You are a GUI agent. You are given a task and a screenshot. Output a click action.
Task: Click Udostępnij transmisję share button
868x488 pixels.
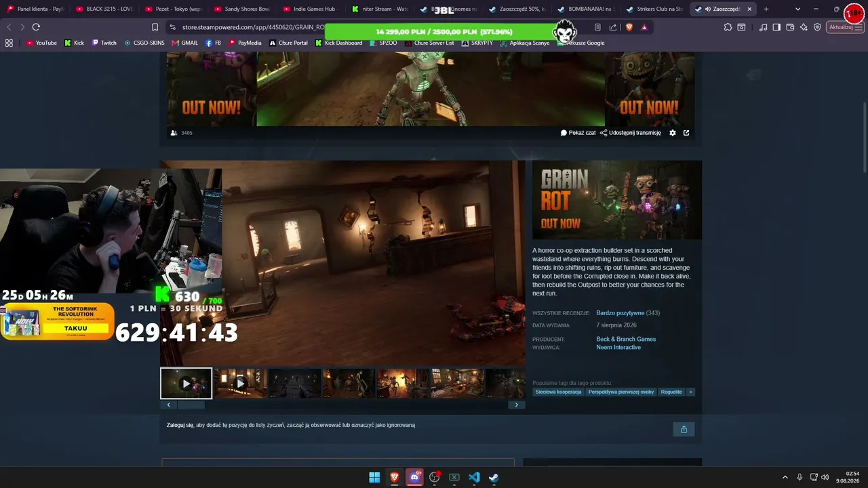tap(631, 133)
